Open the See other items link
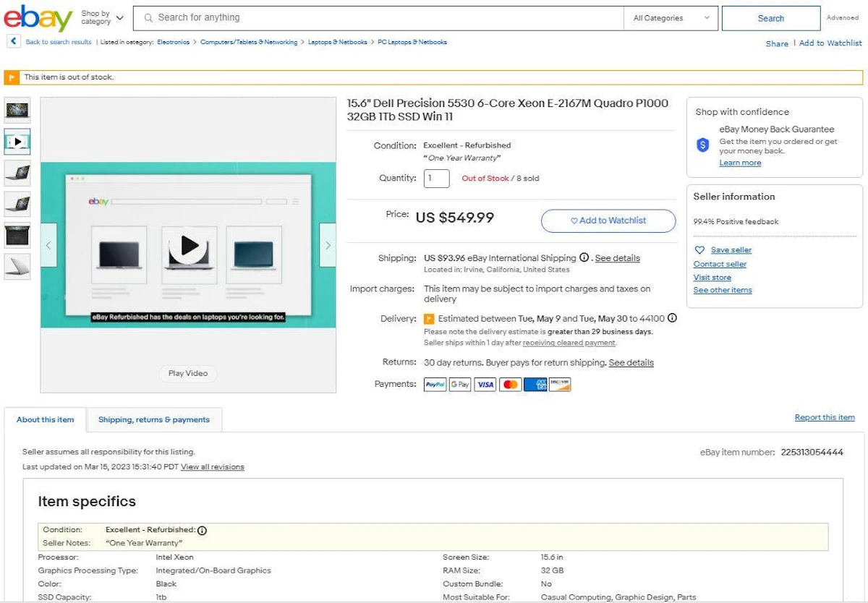 pos(723,290)
